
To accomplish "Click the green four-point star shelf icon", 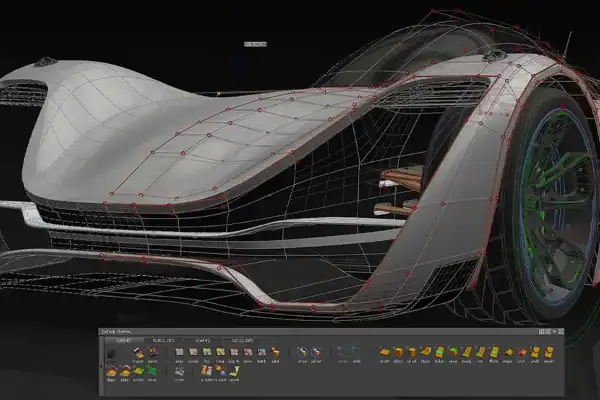I will [152, 371].
